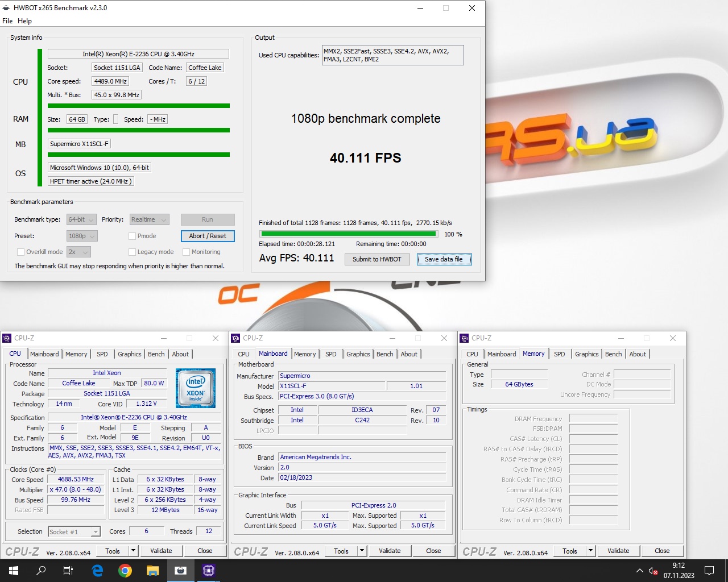
Task: Click CPU-Z title icon in Memory window
Action: click(x=464, y=338)
